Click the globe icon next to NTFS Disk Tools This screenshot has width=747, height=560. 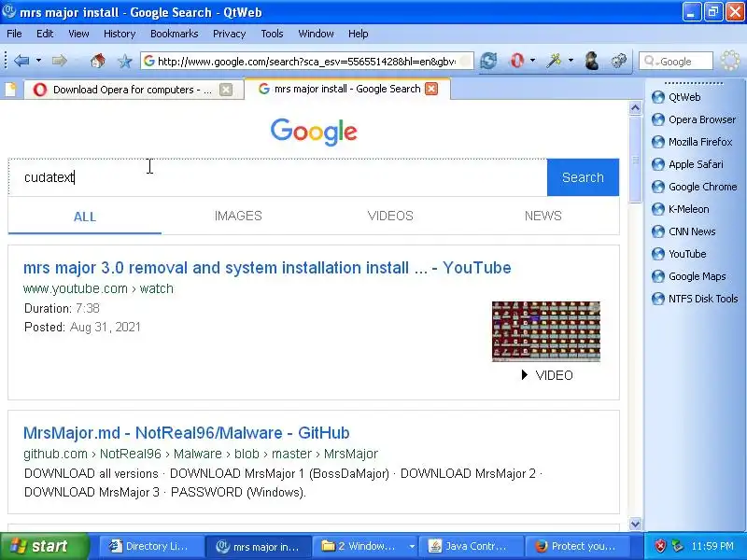click(x=658, y=299)
